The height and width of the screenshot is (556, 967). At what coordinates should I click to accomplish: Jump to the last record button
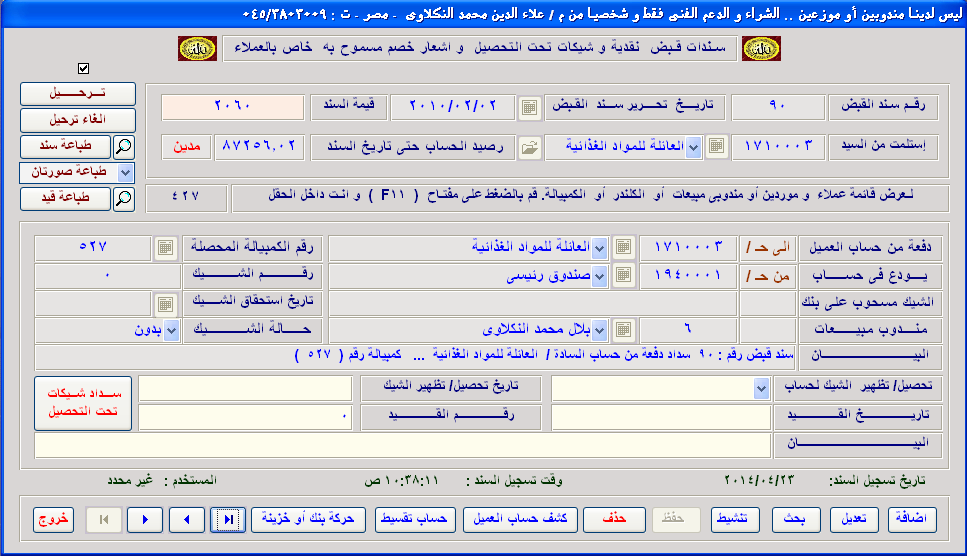pyautogui.click(x=227, y=519)
